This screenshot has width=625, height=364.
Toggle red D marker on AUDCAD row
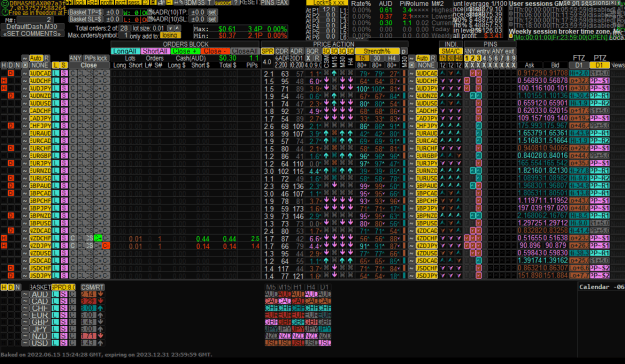click(11, 73)
